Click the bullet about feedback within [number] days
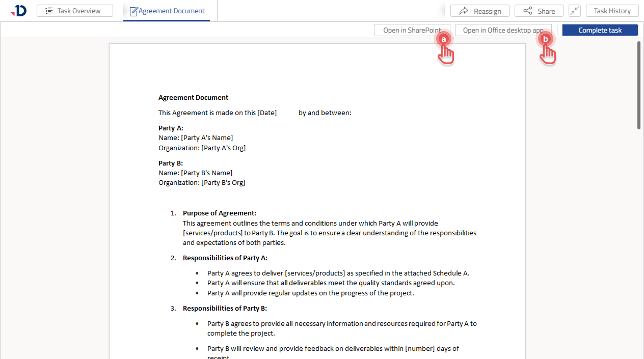Viewport: 644px width, 359px height. [333, 352]
